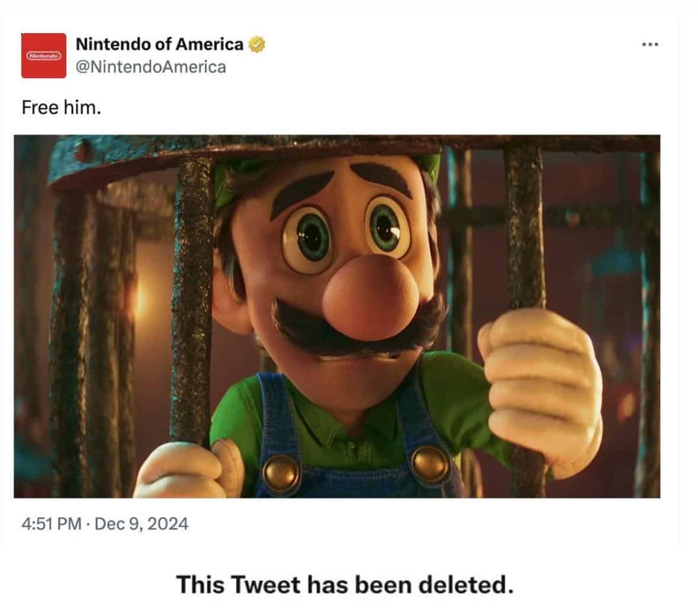Click the Dec 9, 2024 date

(141, 524)
